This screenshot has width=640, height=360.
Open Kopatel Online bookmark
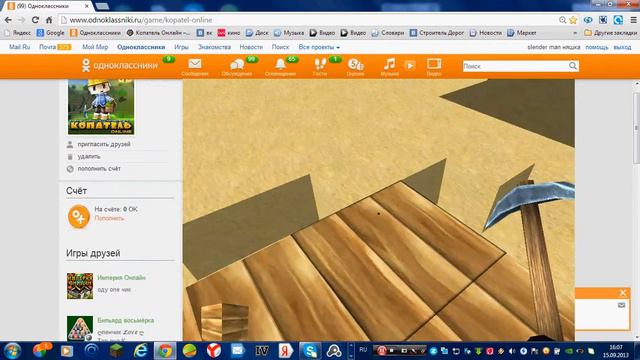(x=158, y=33)
